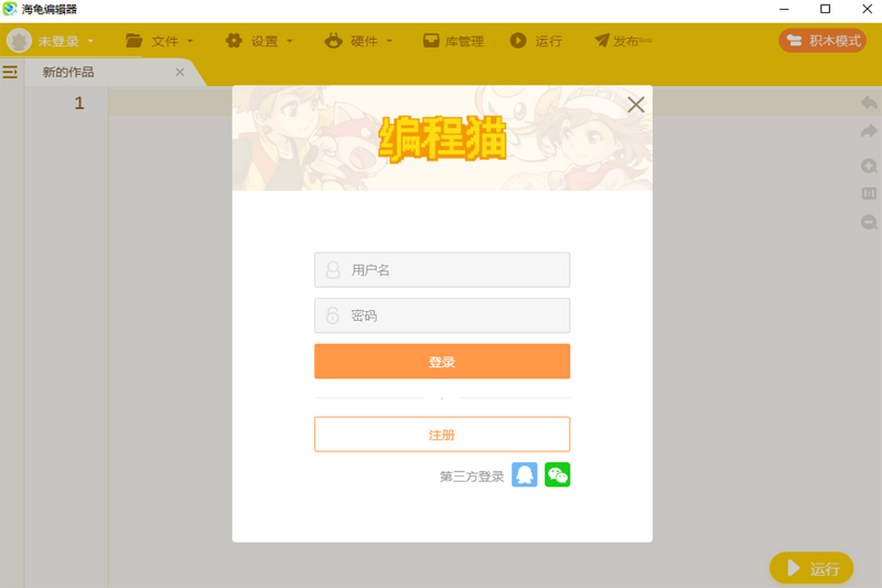Expand the 设置 settings menu
The height and width of the screenshot is (588, 882).
(x=259, y=41)
